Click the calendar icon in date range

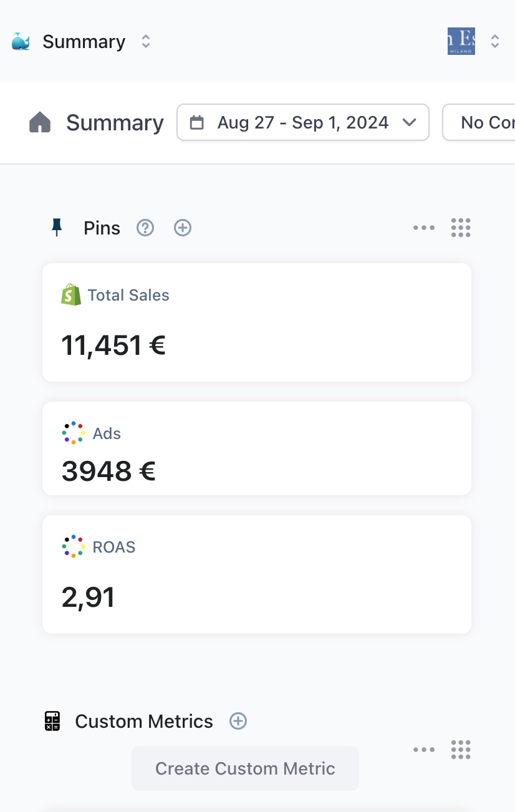(x=197, y=122)
